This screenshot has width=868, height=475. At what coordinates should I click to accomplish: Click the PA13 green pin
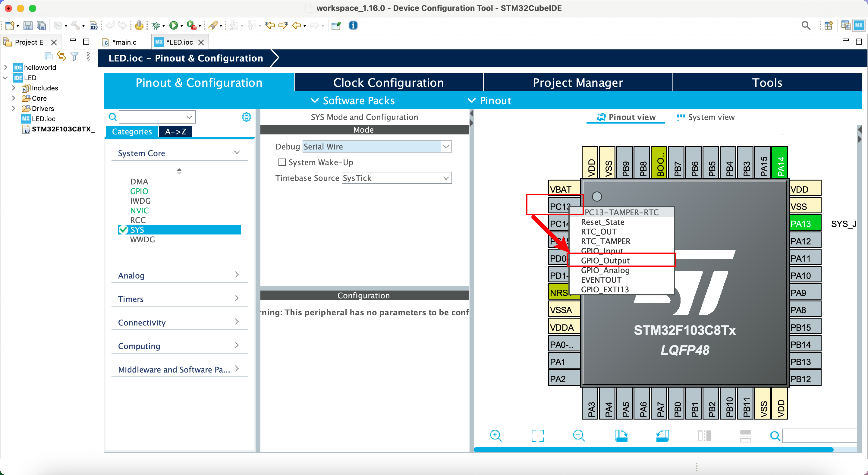pyautogui.click(x=805, y=224)
